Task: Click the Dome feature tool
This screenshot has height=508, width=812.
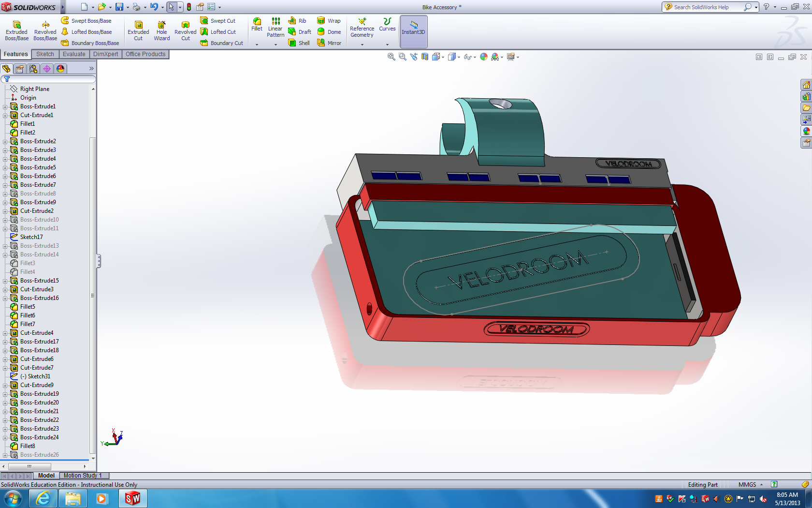Action: point(329,32)
